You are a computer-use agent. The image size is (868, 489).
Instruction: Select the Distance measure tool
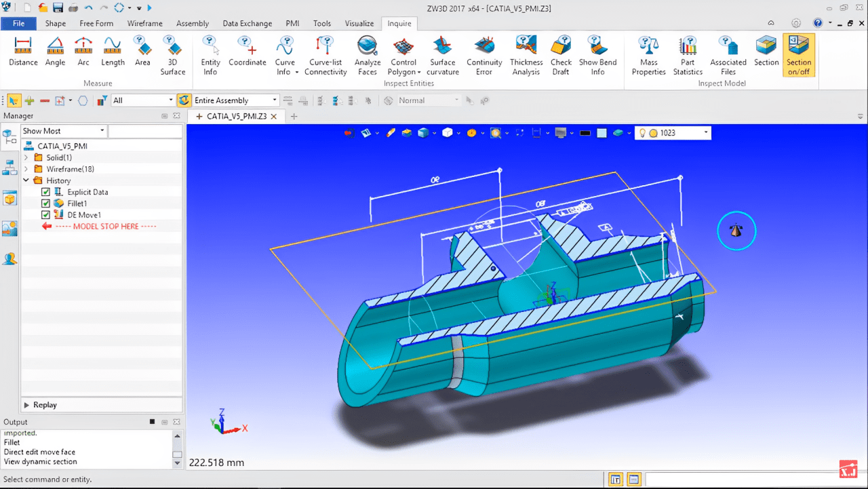(23, 54)
